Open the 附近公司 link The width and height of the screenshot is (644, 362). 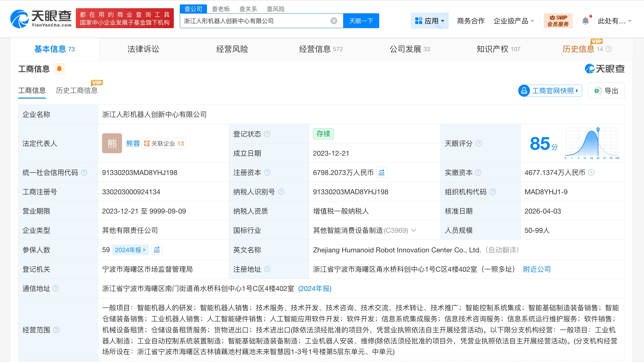[x=537, y=269]
